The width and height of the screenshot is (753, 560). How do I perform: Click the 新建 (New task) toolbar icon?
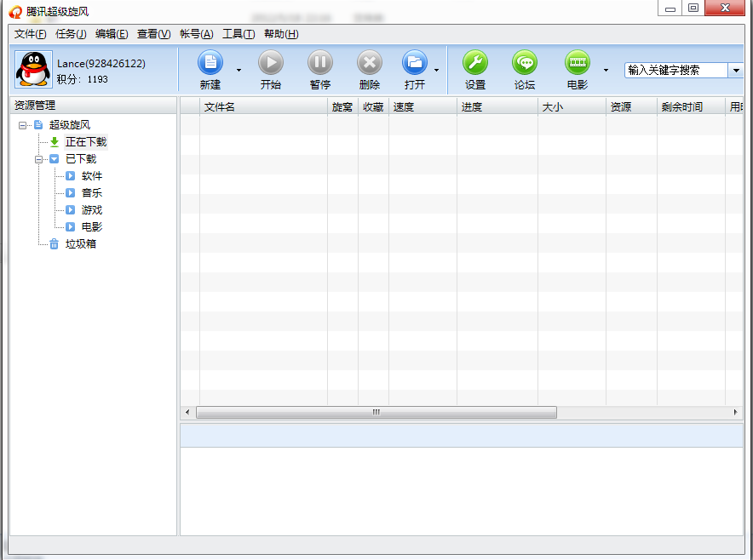pos(210,63)
